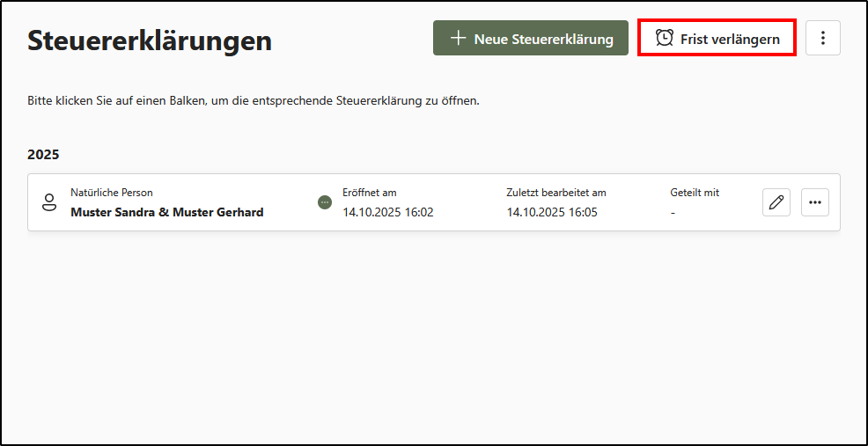Click the pencil edit icon for Muster Sandra

[776, 202]
